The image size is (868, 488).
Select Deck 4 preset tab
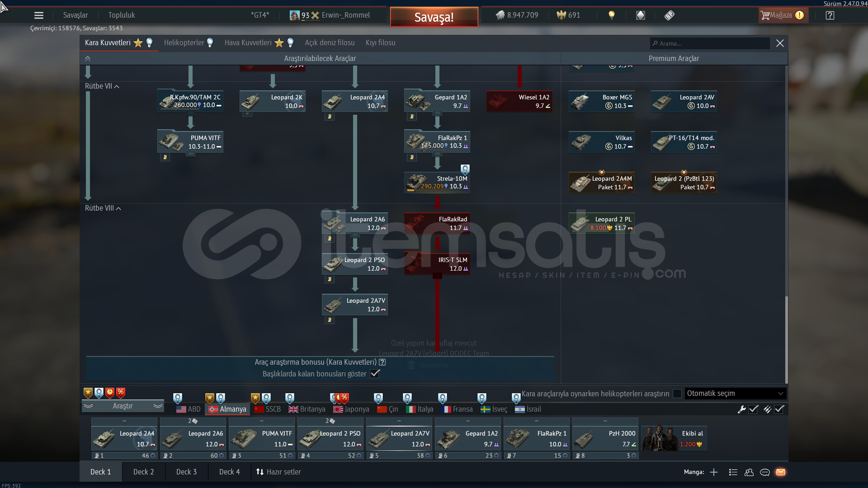[230, 472]
